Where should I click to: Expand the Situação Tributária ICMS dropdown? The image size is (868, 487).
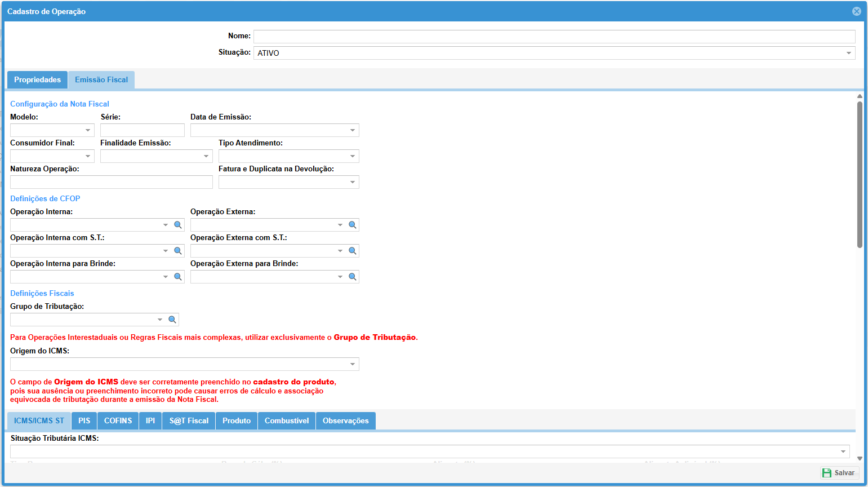pos(843,451)
